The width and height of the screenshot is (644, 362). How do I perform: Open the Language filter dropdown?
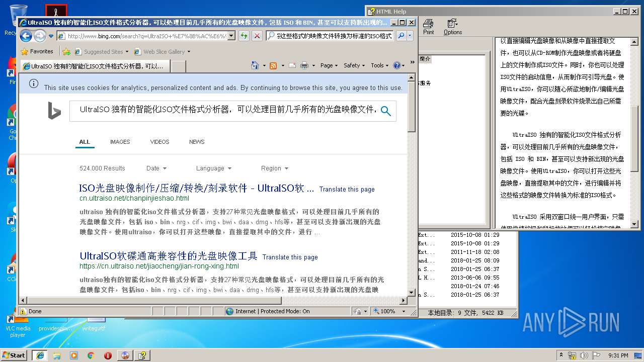(214, 168)
